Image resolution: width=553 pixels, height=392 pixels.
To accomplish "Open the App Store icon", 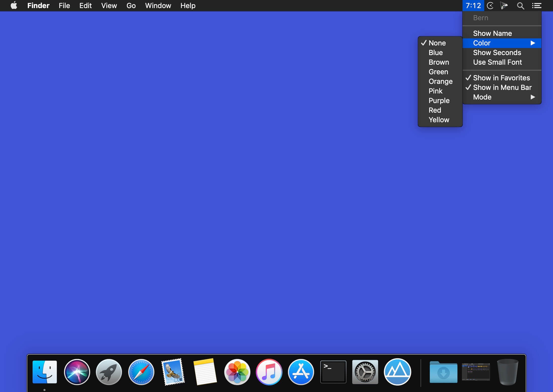I will tap(301, 372).
